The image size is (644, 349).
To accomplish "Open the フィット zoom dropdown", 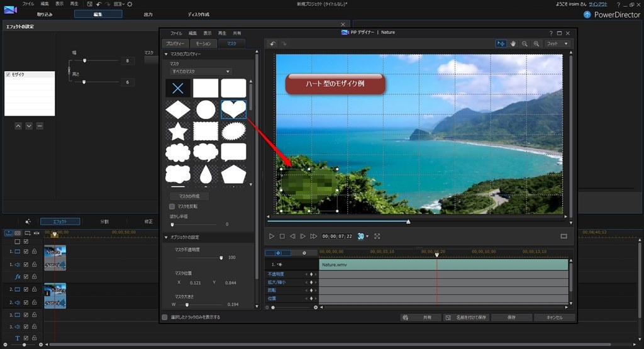I will tap(558, 43).
